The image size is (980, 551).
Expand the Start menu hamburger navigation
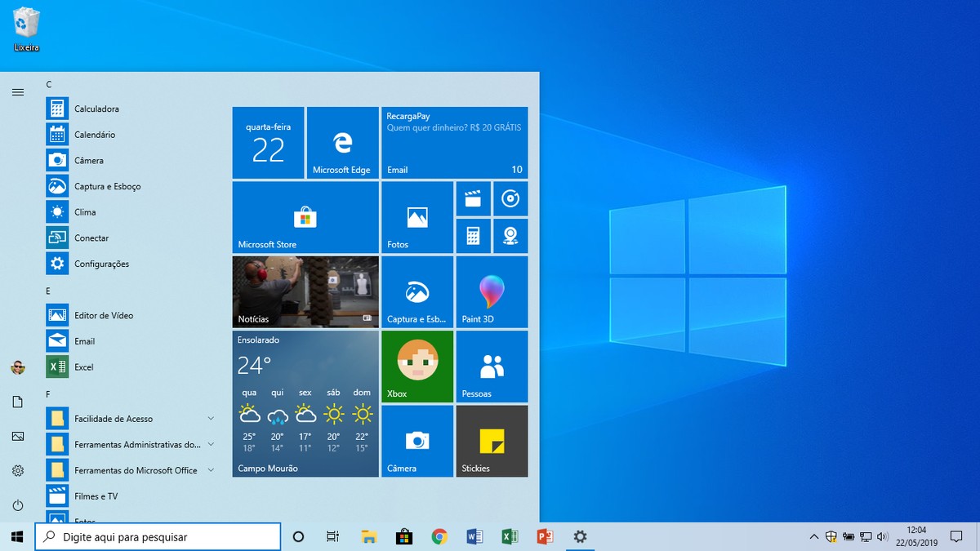[18, 92]
